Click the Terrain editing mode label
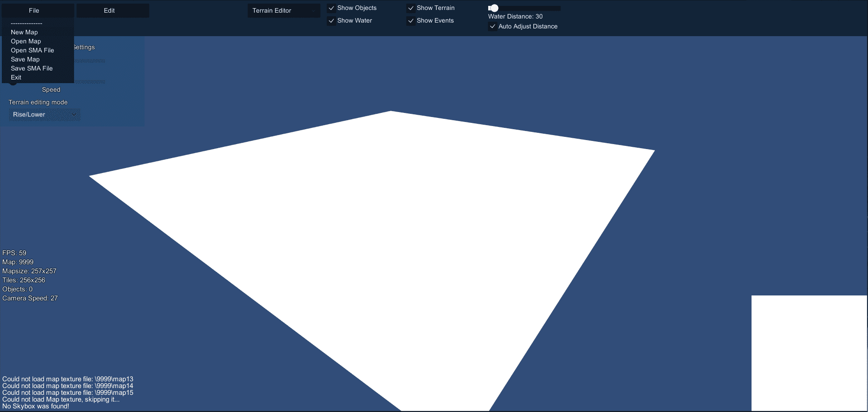The image size is (868, 412). [38, 102]
